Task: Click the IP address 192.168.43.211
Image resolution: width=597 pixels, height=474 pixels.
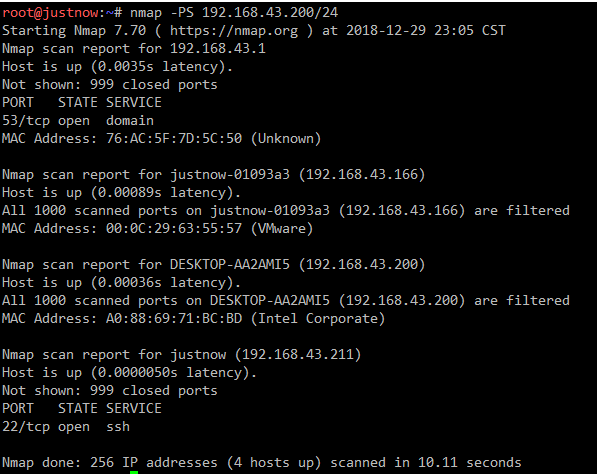Action: coord(298,355)
